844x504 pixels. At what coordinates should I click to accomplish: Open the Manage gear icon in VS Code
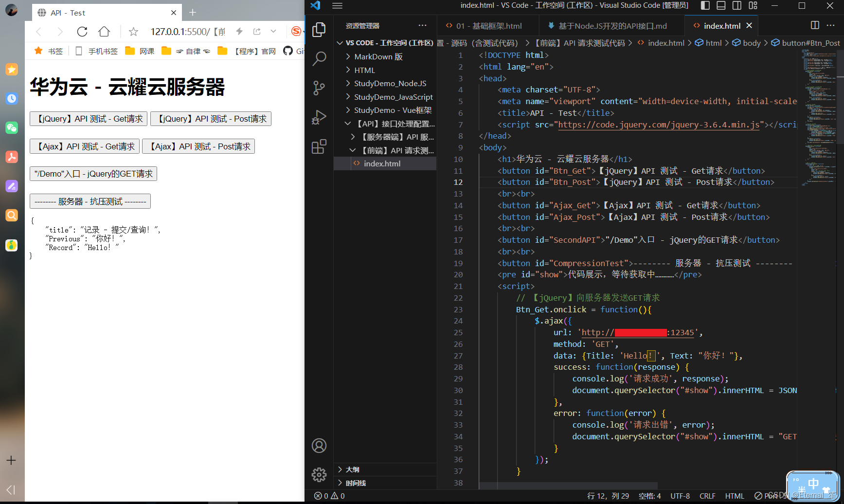click(319, 474)
